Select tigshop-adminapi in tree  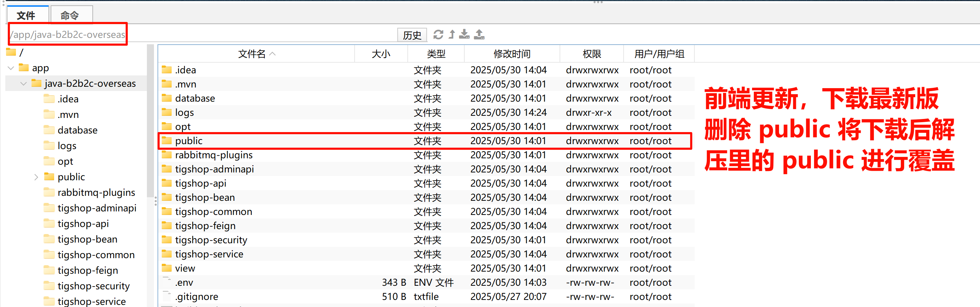(x=90, y=208)
